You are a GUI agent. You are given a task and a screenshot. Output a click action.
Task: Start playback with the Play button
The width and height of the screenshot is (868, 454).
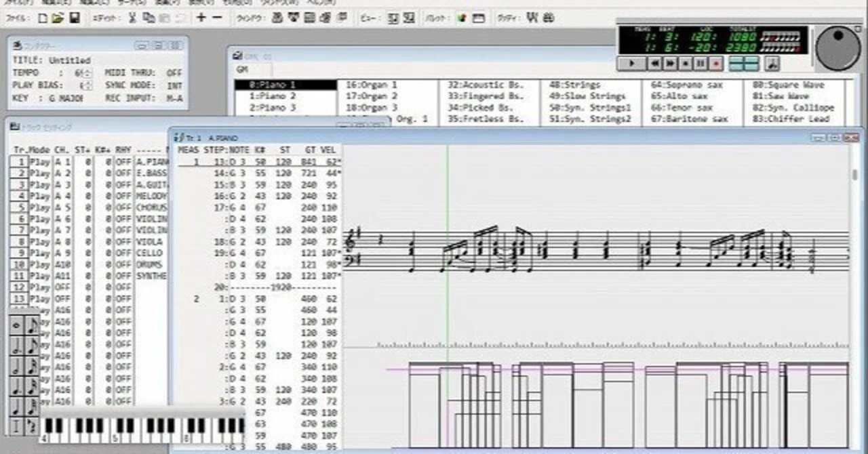pos(632,64)
